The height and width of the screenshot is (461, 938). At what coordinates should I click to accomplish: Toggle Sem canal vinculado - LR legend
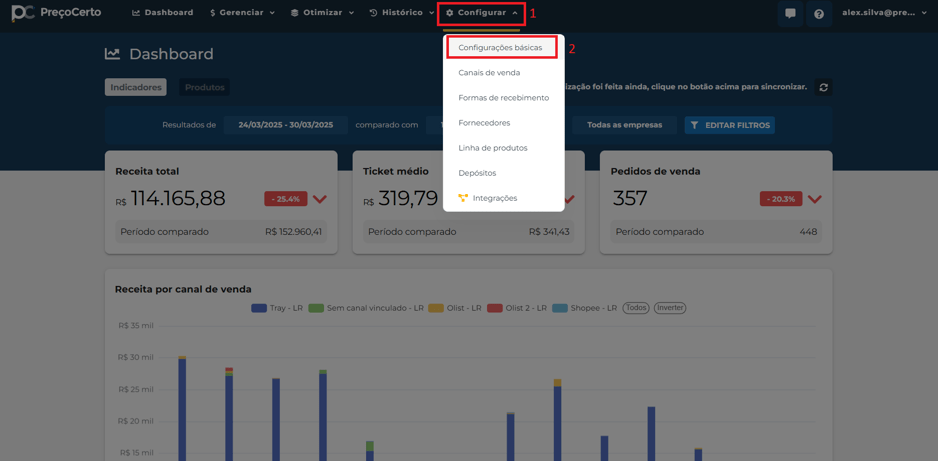[367, 308]
